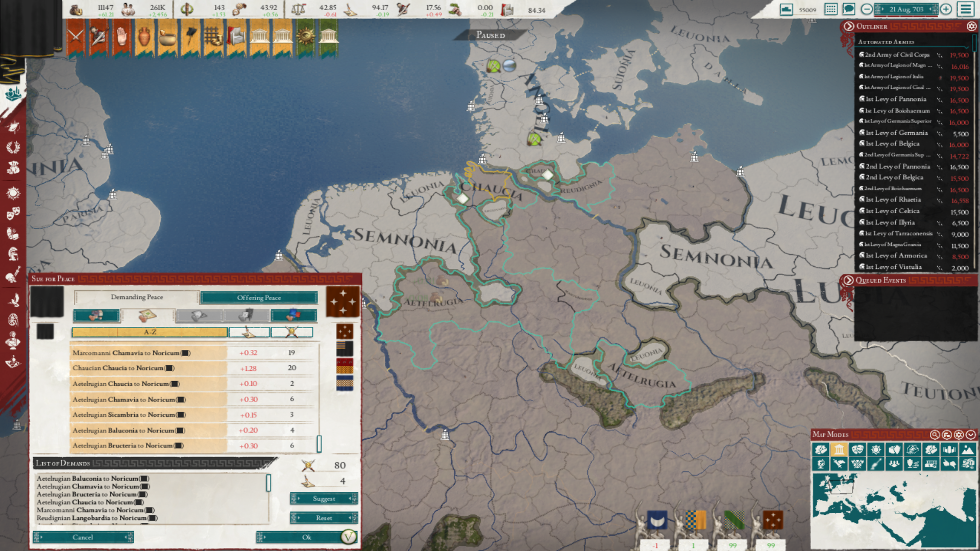This screenshot has width=980, height=551.
Task: Switch to the theater masks culture map mode
Action: 857,449
